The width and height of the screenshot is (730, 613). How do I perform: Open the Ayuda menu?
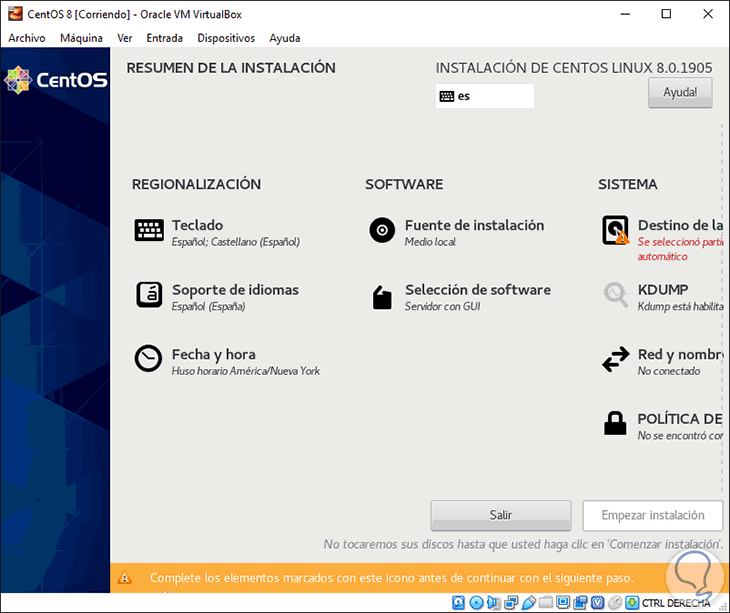tap(284, 38)
